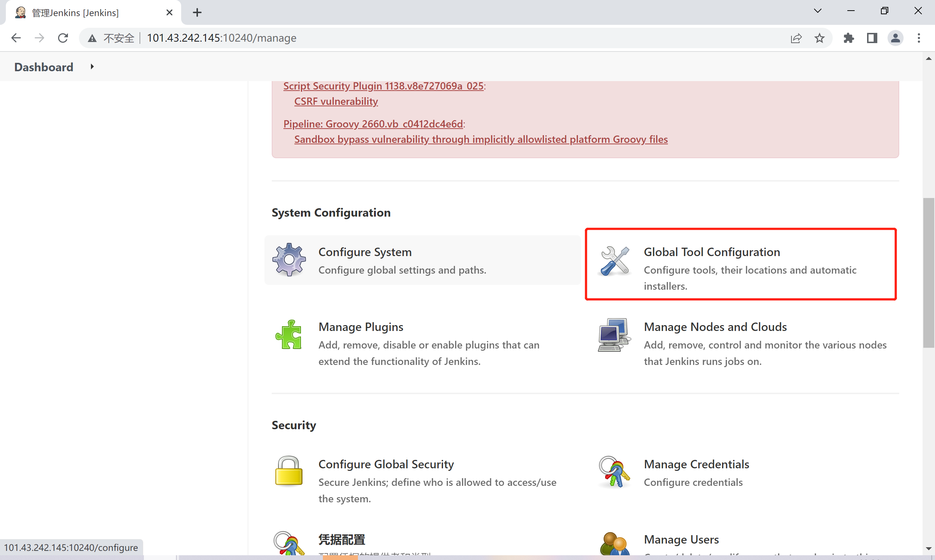935x560 pixels.
Task: Open Manage Credentials title
Action: pos(696,464)
